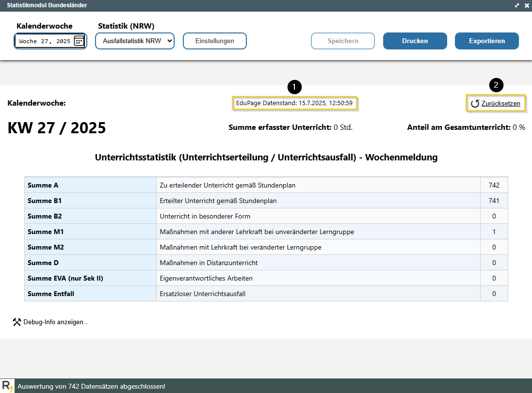The width and height of the screenshot is (532, 393).
Task: Close the Statistikmodul Bundesländer window
Action: coord(527,5)
